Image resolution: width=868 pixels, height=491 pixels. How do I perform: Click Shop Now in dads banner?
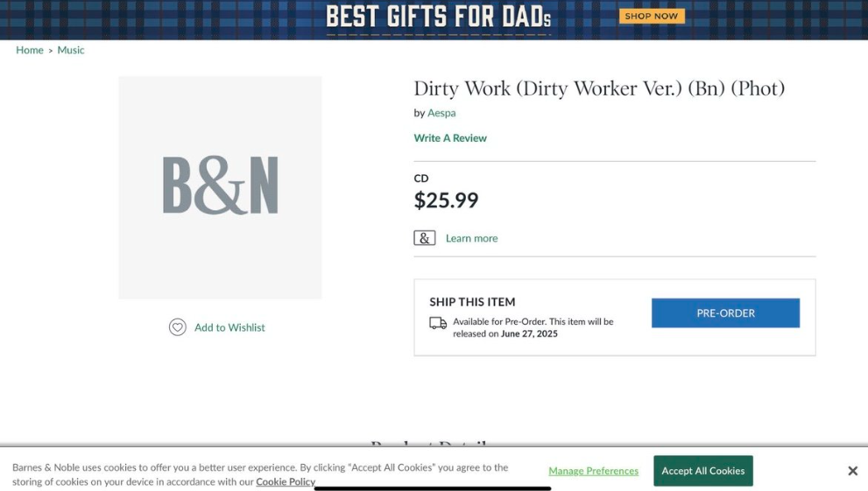[x=652, y=16]
